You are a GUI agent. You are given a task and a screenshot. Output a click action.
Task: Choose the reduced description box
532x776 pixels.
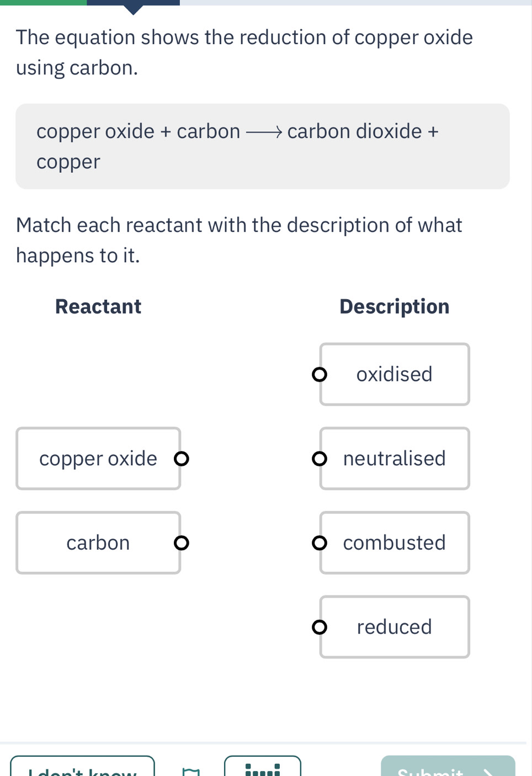[x=395, y=627]
